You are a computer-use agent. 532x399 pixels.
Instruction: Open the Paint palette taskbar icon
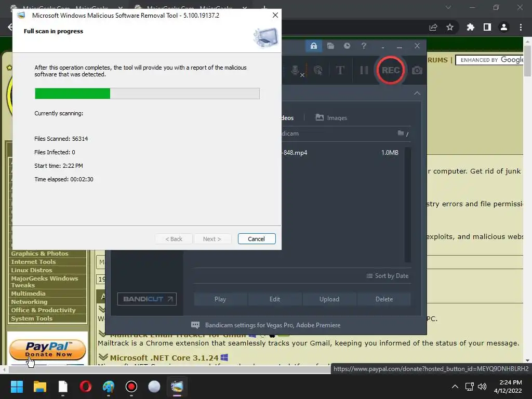point(109,387)
